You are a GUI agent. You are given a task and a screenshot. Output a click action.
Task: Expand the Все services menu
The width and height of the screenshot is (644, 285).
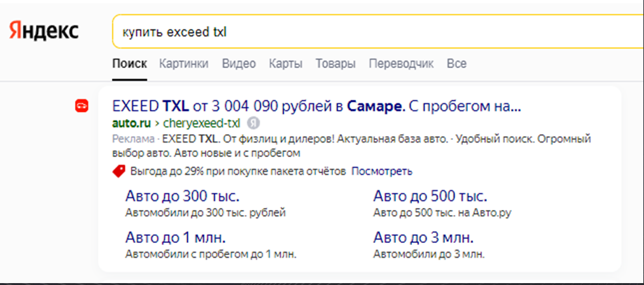click(x=456, y=64)
